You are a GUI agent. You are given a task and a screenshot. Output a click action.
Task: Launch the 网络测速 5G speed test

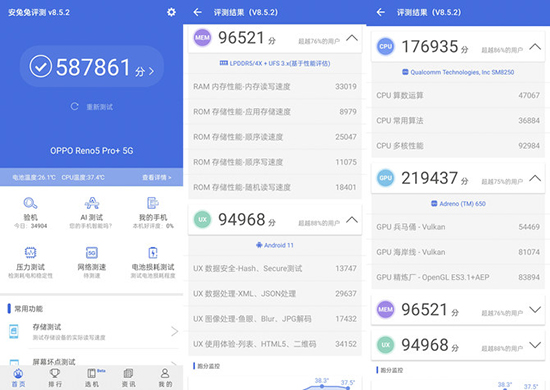(92, 253)
